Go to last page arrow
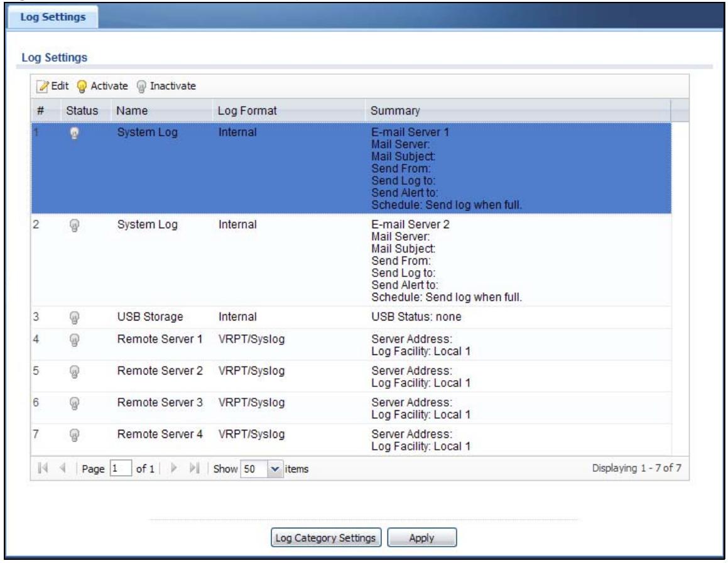Screen dimensions: 728x563 [x=195, y=468]
